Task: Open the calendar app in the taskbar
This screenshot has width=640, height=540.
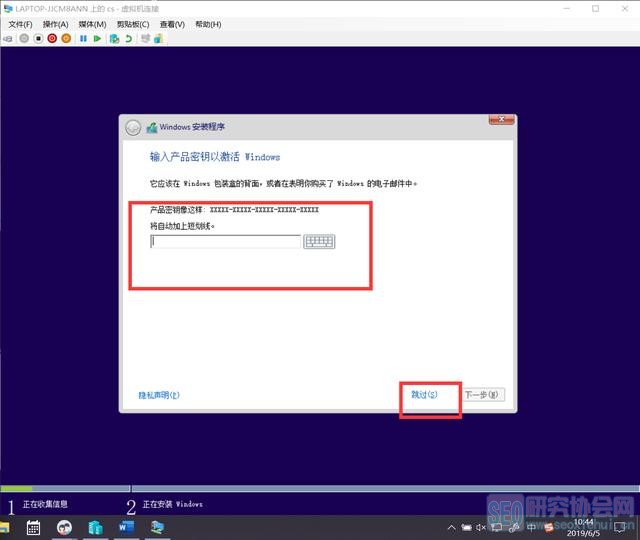Action: click(x=33, y=528)
